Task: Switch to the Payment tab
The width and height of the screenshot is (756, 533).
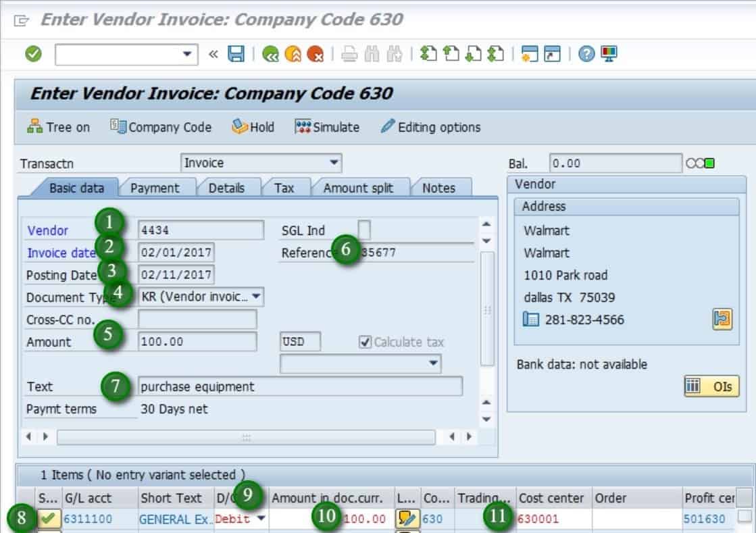Action: pos(156,187)
